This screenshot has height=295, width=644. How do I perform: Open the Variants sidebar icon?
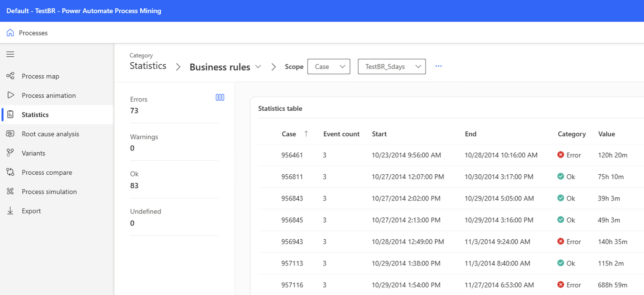(x=10, y=153)
